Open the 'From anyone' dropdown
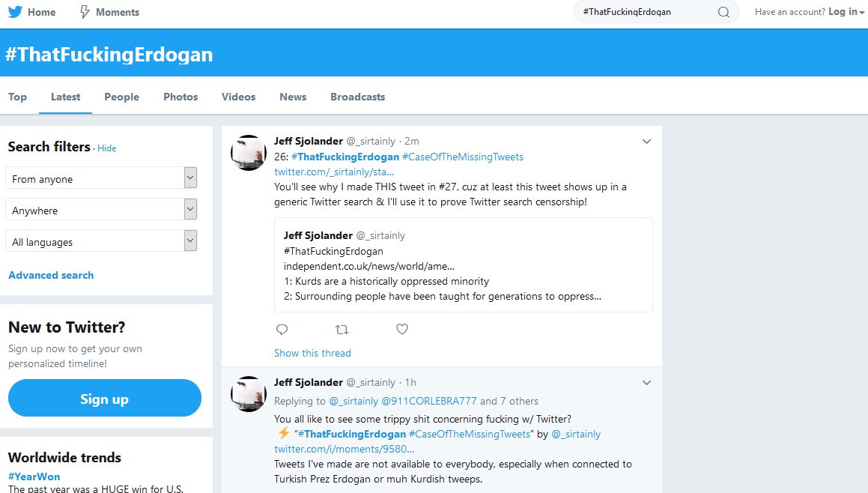Image resolution: width=868 pixels, height=493 pixels. [x=101, y=178]
